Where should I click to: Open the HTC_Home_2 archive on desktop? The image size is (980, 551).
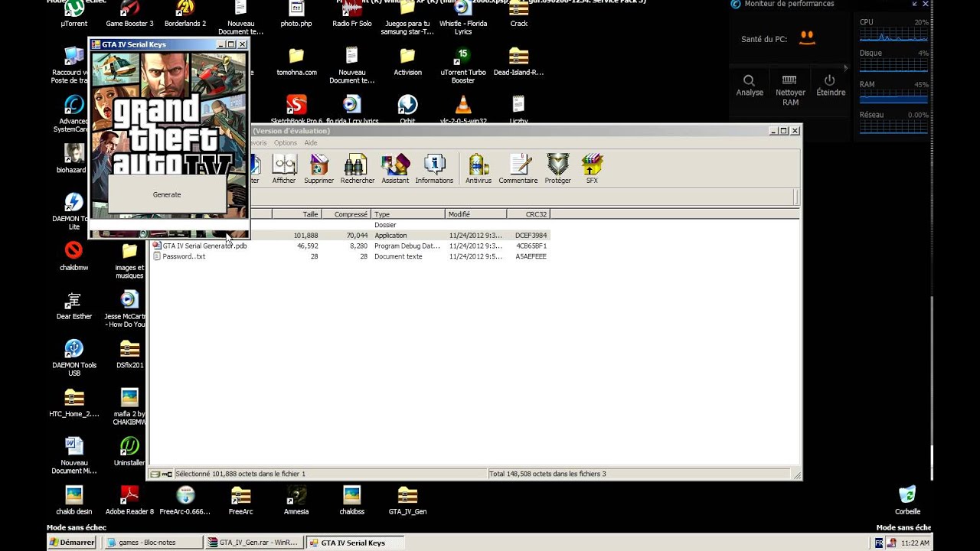point(74,403)
